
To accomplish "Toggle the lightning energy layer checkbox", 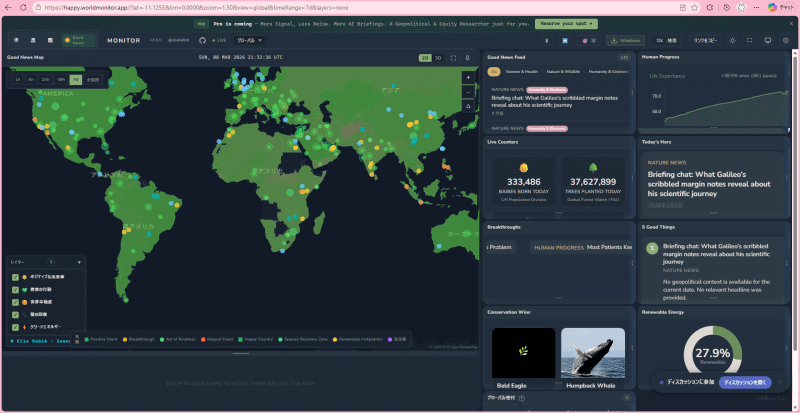I will click(x=15, y=327).
